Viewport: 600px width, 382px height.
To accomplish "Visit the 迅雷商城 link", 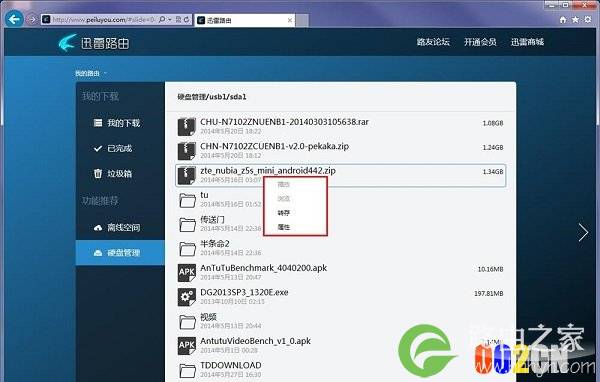I will pos(527,42).
